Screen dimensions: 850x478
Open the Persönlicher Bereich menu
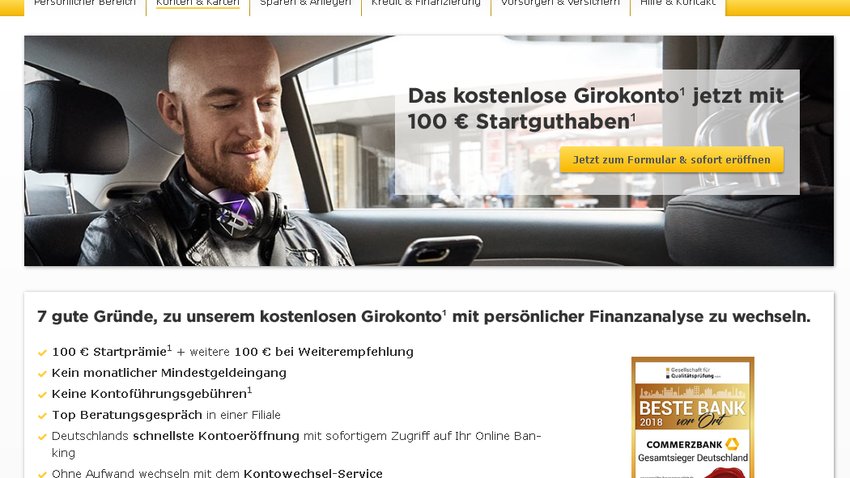85,4
